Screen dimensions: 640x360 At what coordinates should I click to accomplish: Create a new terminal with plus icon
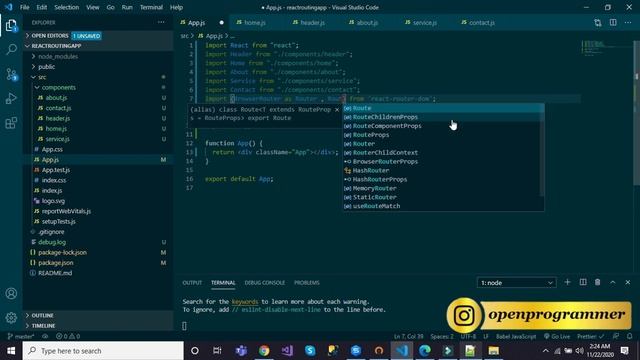tap(567, 282)
